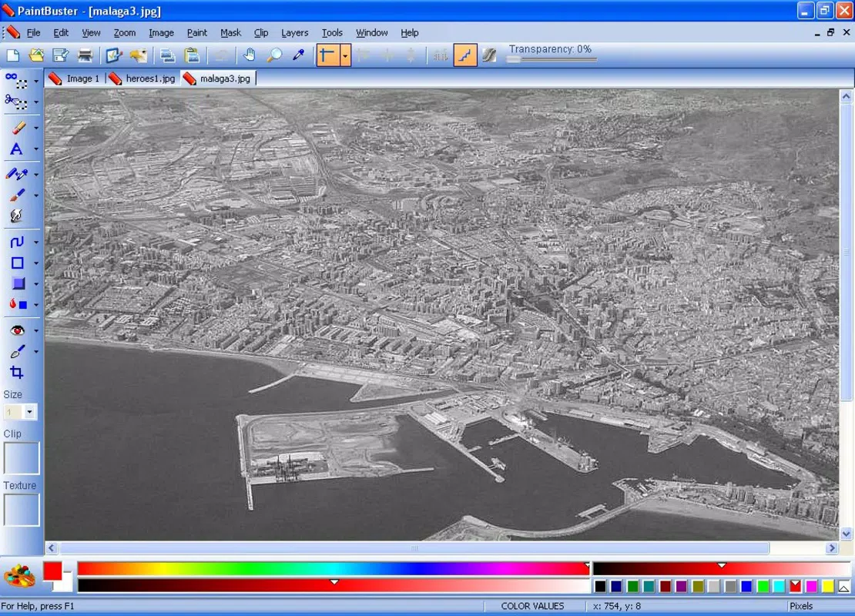The height and width of the screenshot is (616, 855).
Task: Print the image with the printer icon
Action: point(85,55)
